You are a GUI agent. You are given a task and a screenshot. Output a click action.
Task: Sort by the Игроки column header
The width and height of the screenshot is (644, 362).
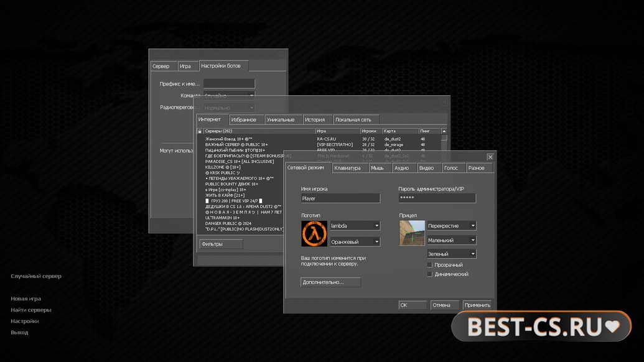tap(371, 131)
